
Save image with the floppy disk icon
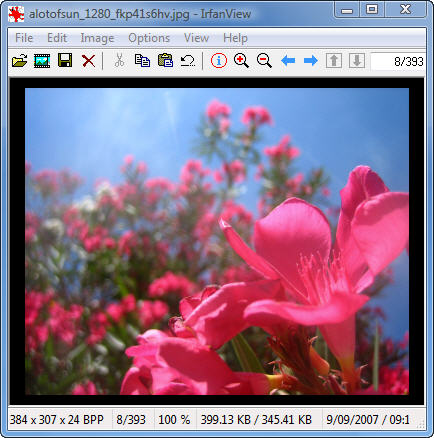point(65,61)
